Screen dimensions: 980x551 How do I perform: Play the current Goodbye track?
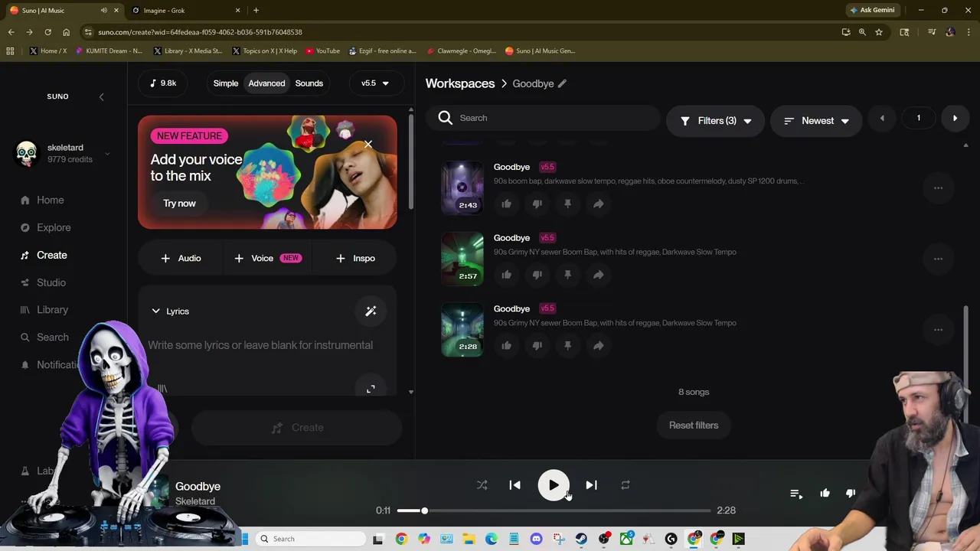pyautogui.click(x=553, y=485)
